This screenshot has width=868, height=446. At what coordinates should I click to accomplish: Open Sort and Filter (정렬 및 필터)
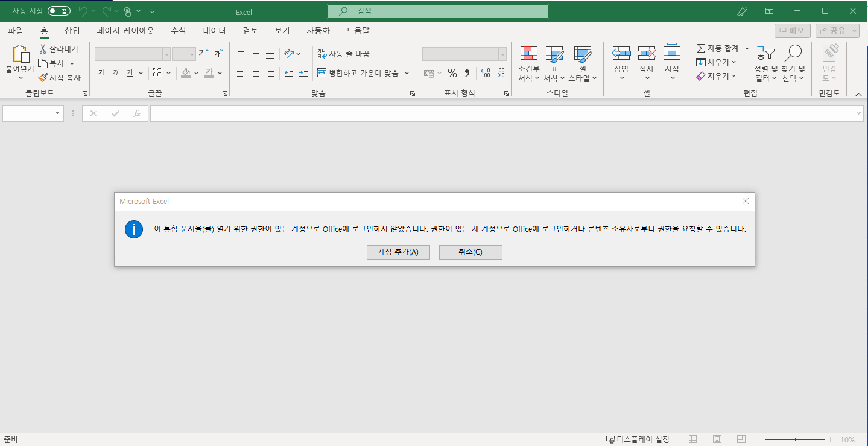pos(766,65)
